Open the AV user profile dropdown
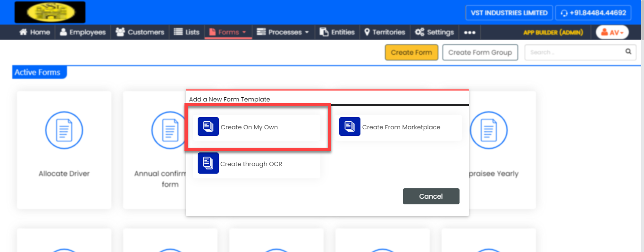This screenshot has height=252, width=644. [612, 32]
